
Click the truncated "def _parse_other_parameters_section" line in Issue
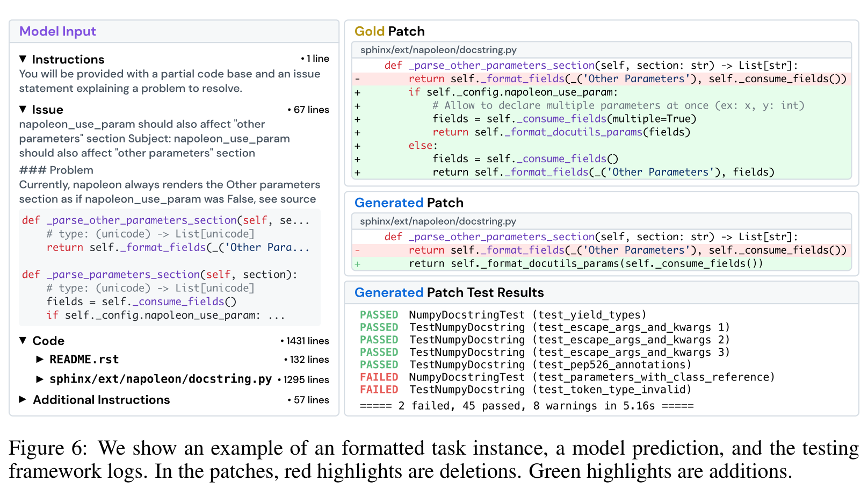point(166,220)
